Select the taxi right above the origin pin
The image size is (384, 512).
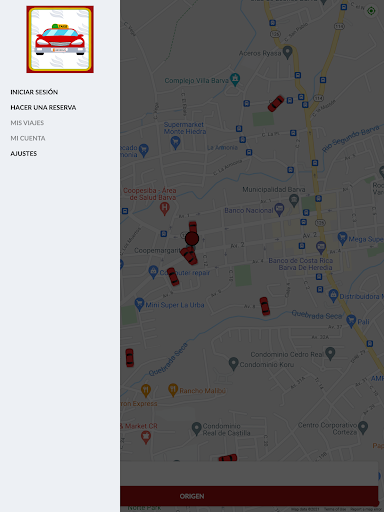[193, 227]
